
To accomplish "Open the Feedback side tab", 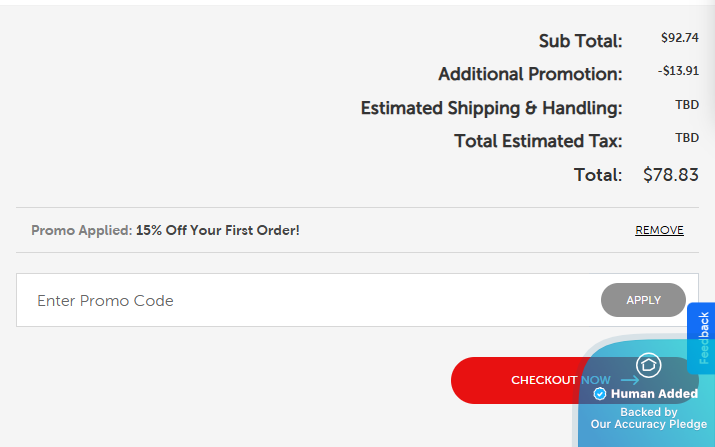I will [703, 338].
